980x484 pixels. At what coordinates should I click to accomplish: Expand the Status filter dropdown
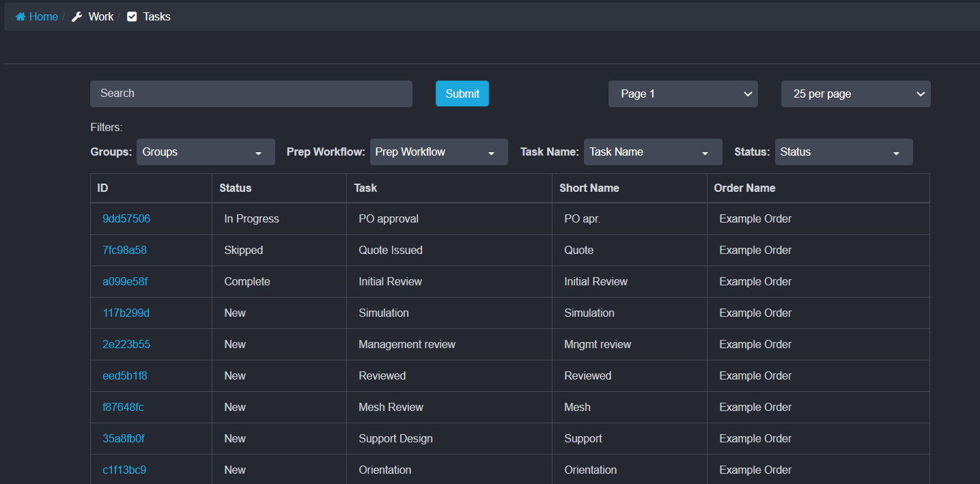coord(843,152)
